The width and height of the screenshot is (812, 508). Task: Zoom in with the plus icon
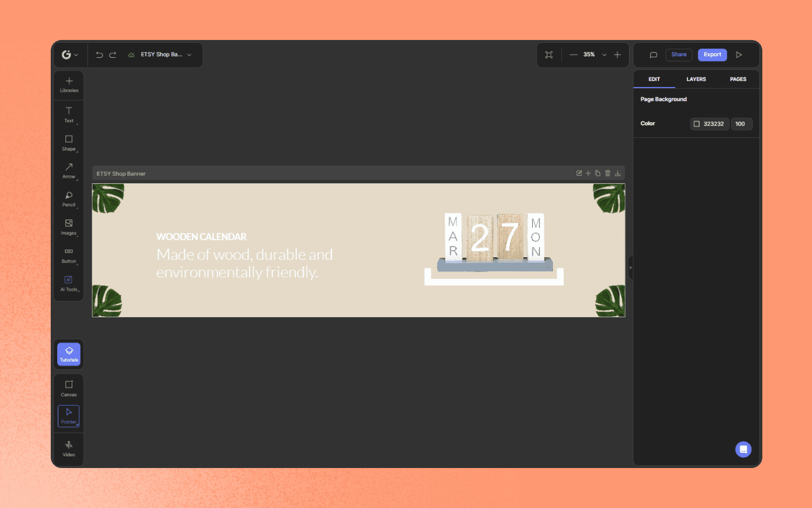618,55
